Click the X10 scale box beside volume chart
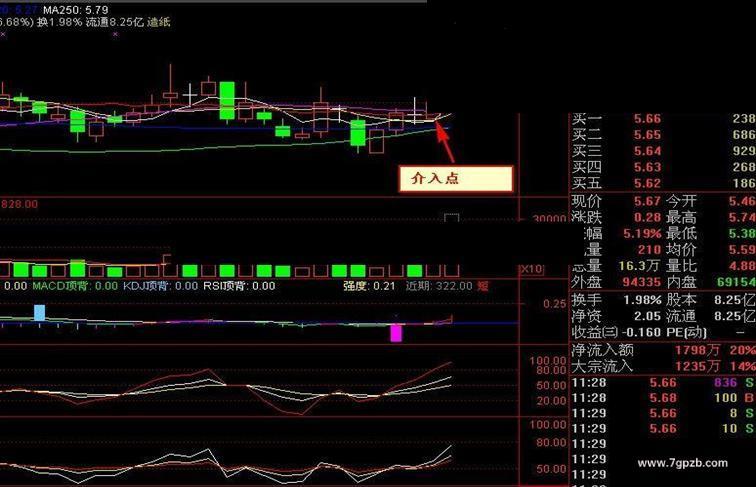This screenshot has width=756, height=487. 532,270
